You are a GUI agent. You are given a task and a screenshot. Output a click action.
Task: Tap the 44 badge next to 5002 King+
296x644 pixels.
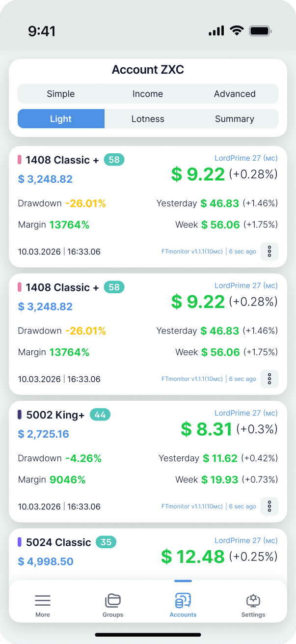coord(100,415)
